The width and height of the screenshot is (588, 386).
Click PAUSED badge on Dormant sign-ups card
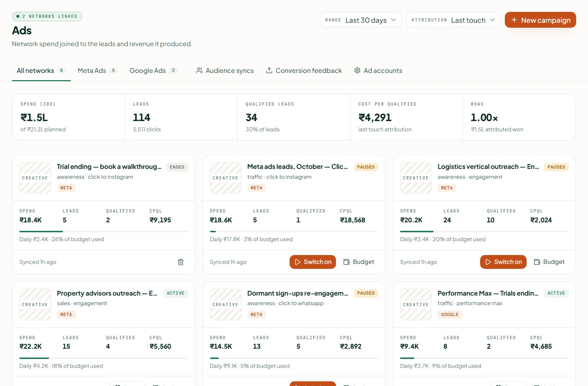366,293
